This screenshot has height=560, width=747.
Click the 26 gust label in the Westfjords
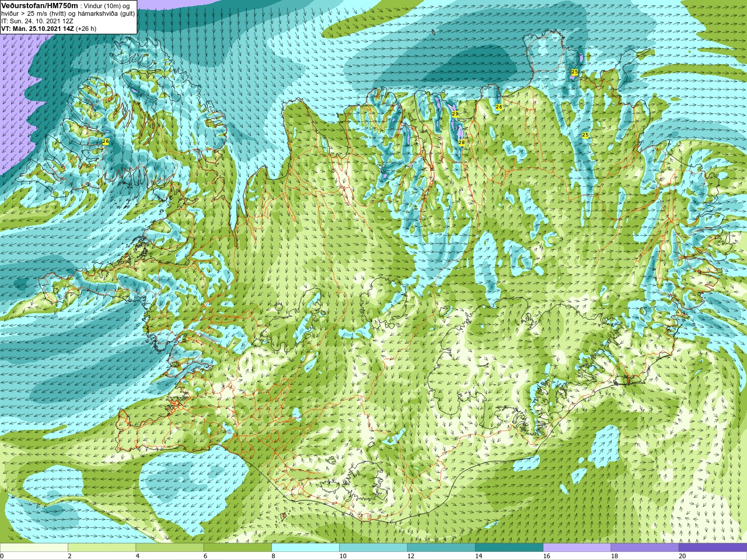coord(106,141)
